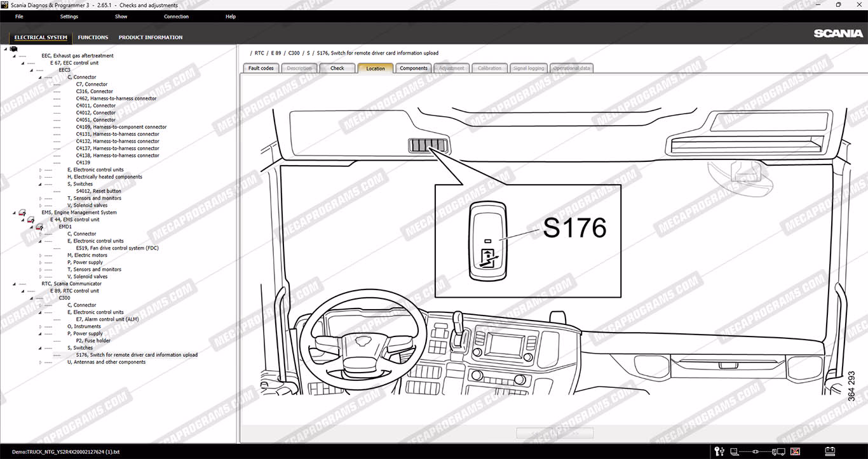This screenshot has width=868, height=459.
Task: Select C4051, Connector tree row
Action: click(96, 119)
